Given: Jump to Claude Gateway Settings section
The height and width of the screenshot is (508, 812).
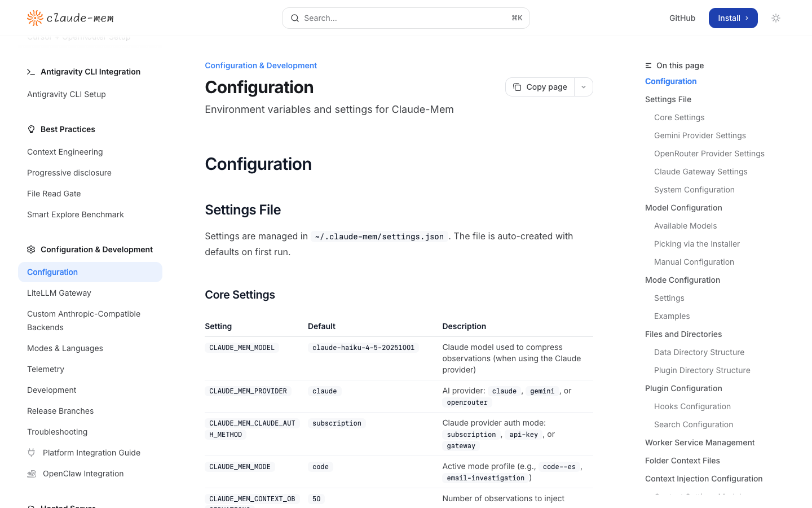Looking at the screenshot, I should (701, 172).
